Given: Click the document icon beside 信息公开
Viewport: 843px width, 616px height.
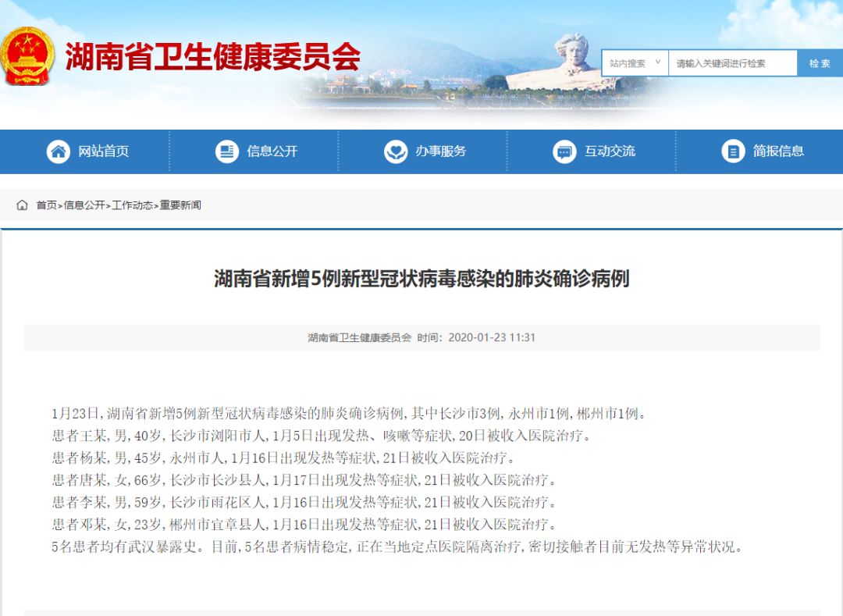Looking at the screenshot, I should (x=227, y=151).
